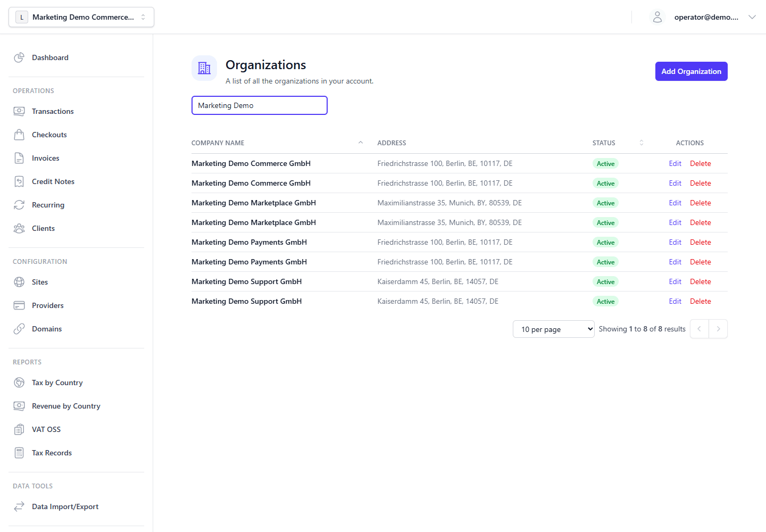This screenshot has height=532, width=766.
Task: Click the first Maximilianstrasse 35, Munich address
Action: pyautogui.click(x=449, y=203)
